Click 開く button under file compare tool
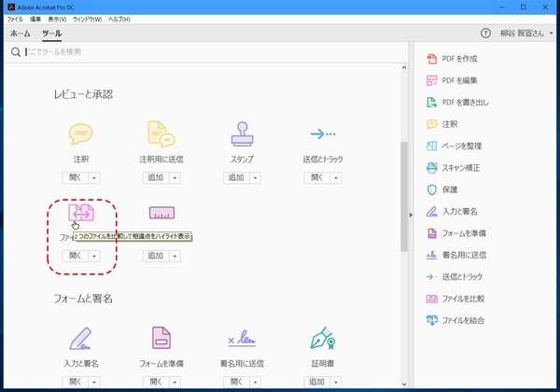 (76, 256)
